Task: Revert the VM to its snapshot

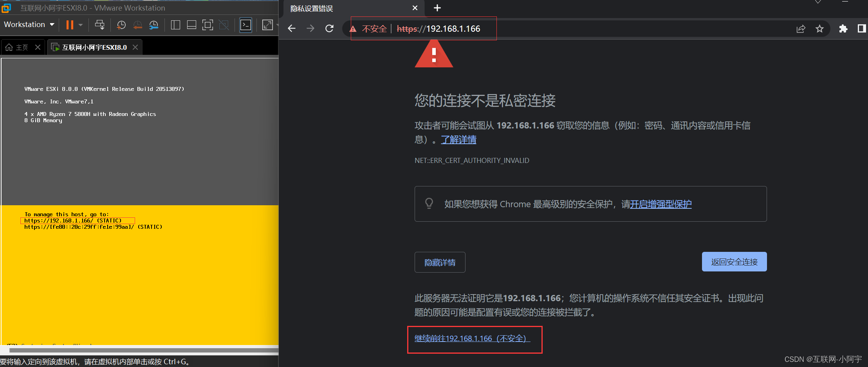Action: [x=138, y=25]
